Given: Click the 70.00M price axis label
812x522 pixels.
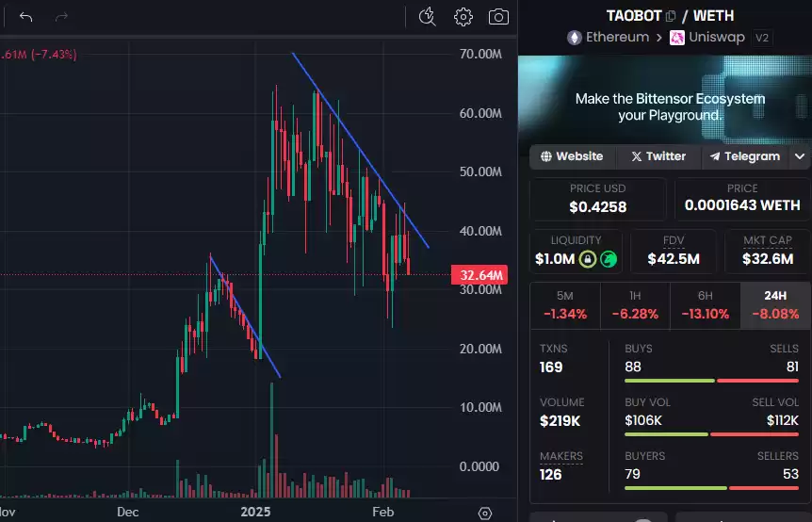Looking at the screenshot, I should pos(480,54).
